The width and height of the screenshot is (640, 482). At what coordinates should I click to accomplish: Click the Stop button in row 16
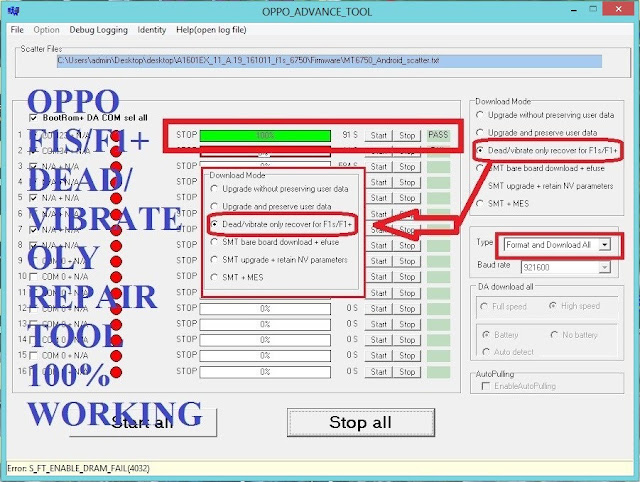pyautogui.click(x=407, y=372)
